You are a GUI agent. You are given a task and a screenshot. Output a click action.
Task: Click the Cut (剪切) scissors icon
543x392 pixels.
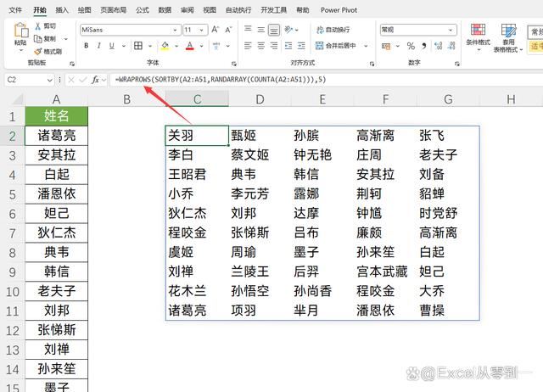click(37, 26)
